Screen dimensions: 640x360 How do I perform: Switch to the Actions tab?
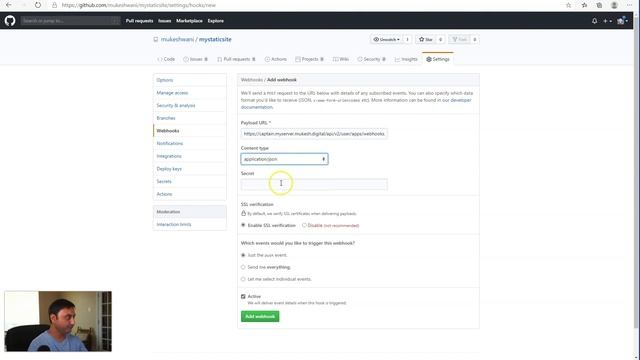pyautogui.click(x=276, y=59)
